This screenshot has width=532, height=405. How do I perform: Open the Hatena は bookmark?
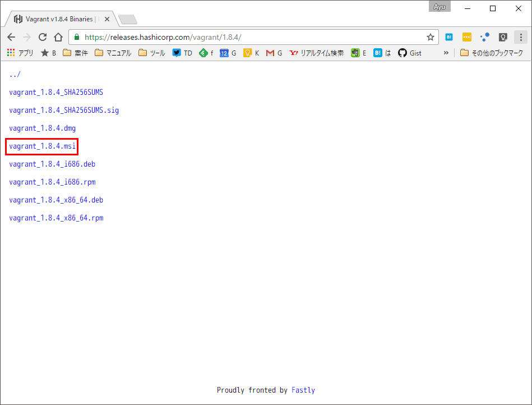(382, 53)
